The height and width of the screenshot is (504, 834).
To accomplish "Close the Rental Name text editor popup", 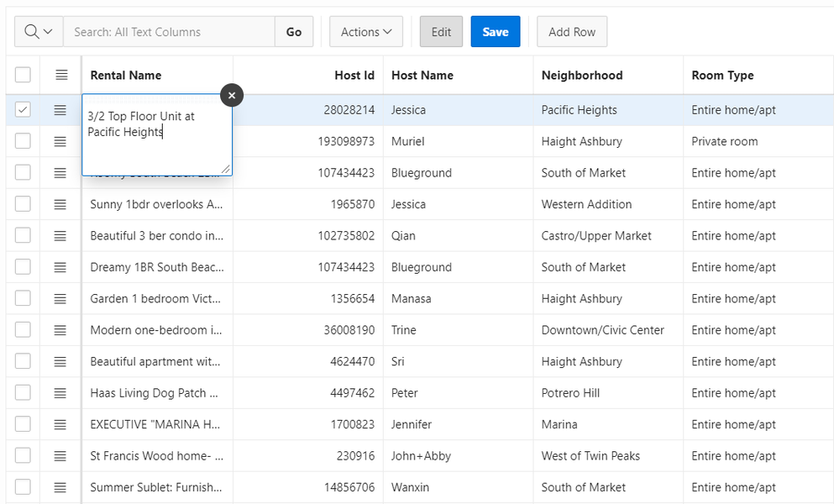I will click(x=232, y=96).
